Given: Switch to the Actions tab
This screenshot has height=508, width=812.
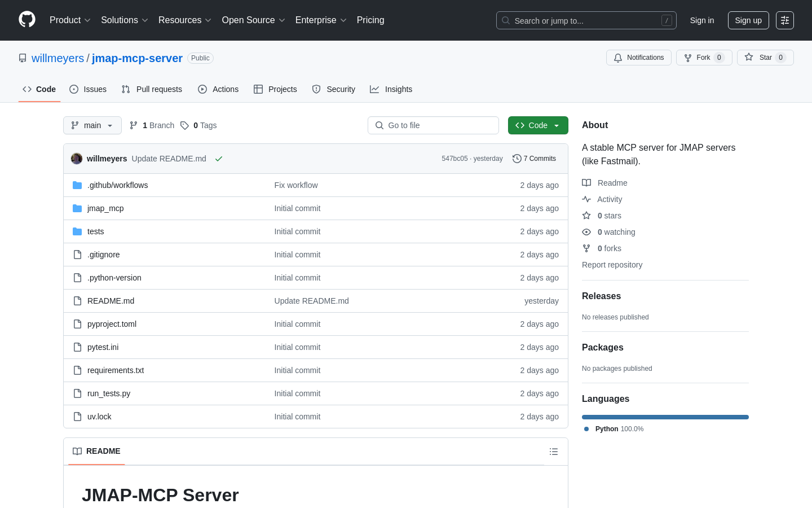Looking at the screenshot, I should (218, 89).
